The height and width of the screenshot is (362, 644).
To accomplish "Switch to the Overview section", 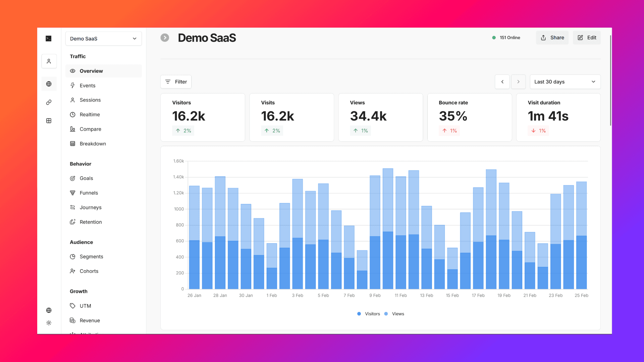I will point(91,71).
